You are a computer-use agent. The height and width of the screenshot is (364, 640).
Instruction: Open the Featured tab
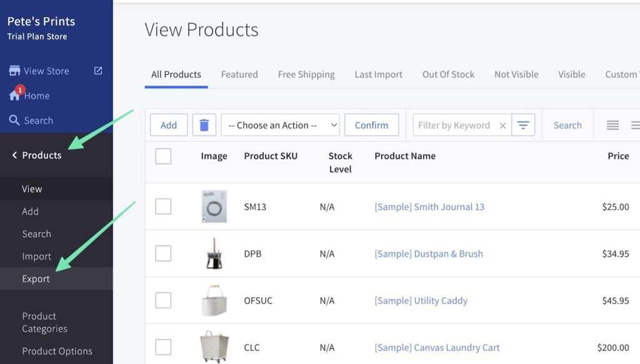click(x=239, y=74)
